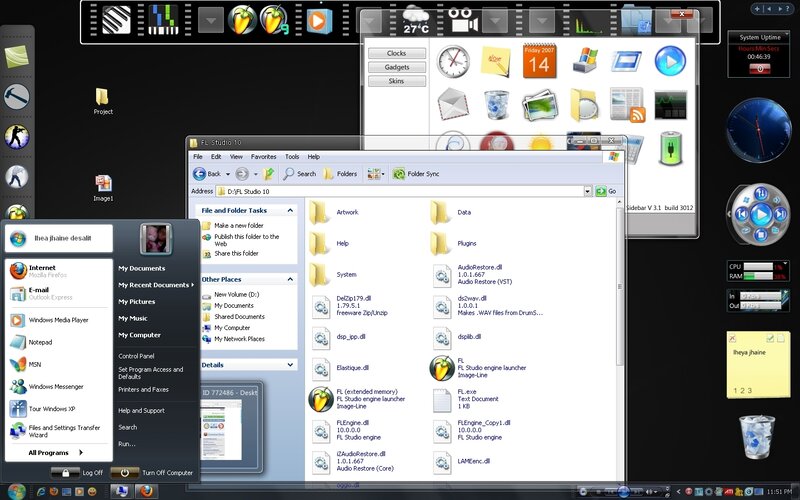
Task: Select the analog clock gadget in Sidebar window
Action: point(453,61)
